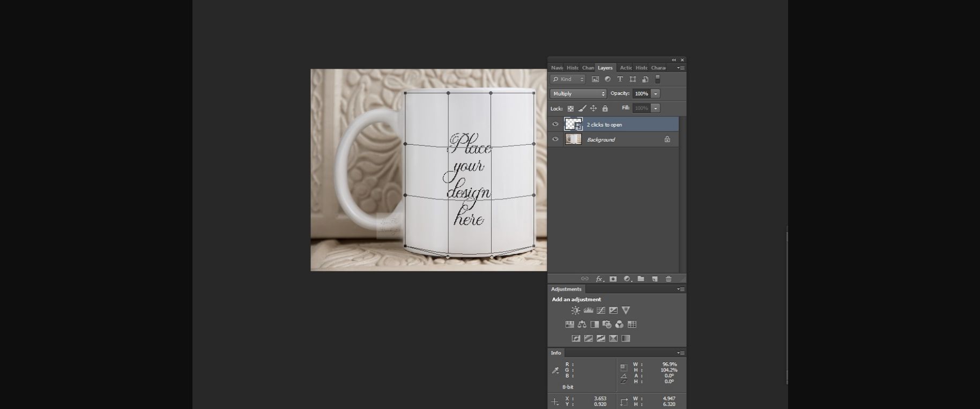Viewport: 980px width, 409px height.
Task: Lock image pixels with brush icon
Action: click(x=582, y=108)
